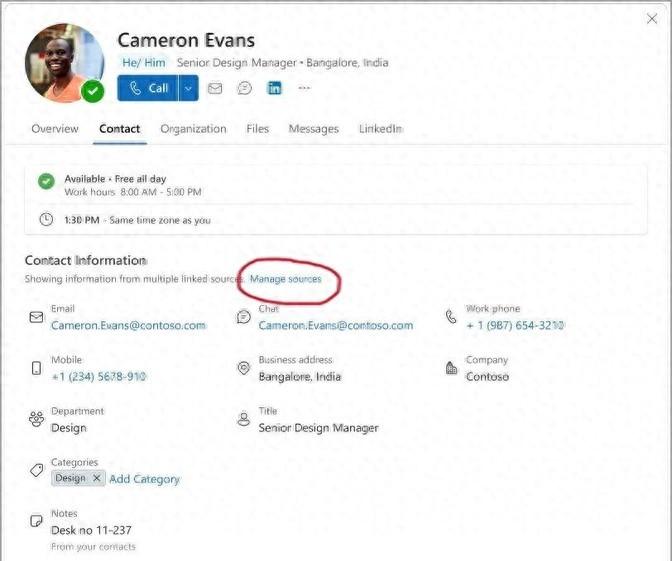
Task: Click the Notes sticky note icon
Action: (36, 521)
